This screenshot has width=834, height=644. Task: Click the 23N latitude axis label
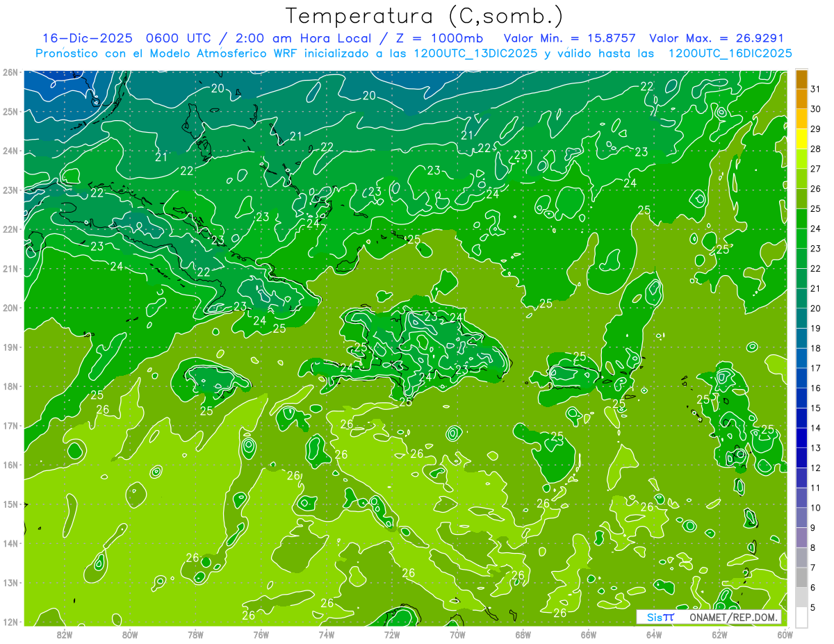10,190
